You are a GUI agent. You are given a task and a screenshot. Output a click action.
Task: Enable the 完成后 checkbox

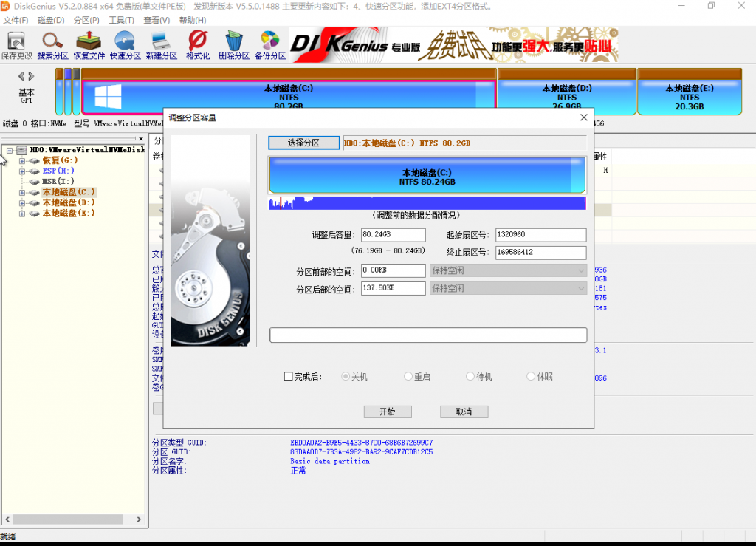(x=289, y=377)
